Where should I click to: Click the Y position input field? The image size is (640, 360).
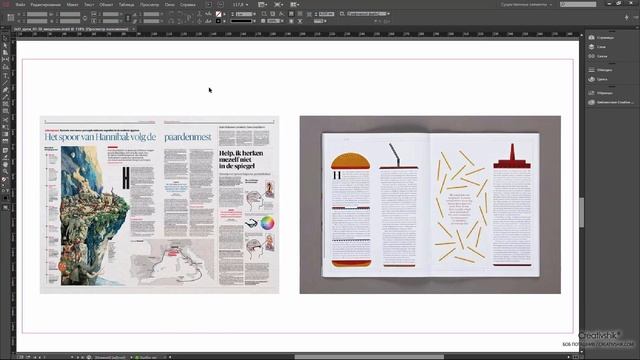click(x=37, y=21)
